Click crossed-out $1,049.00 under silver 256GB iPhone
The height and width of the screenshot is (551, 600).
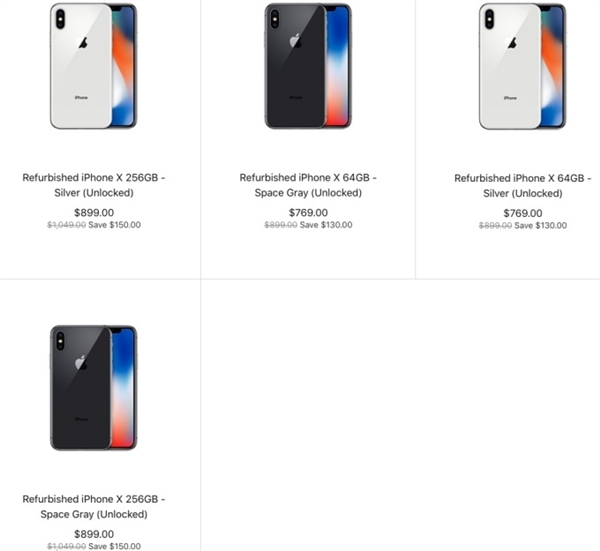point(65,225)
